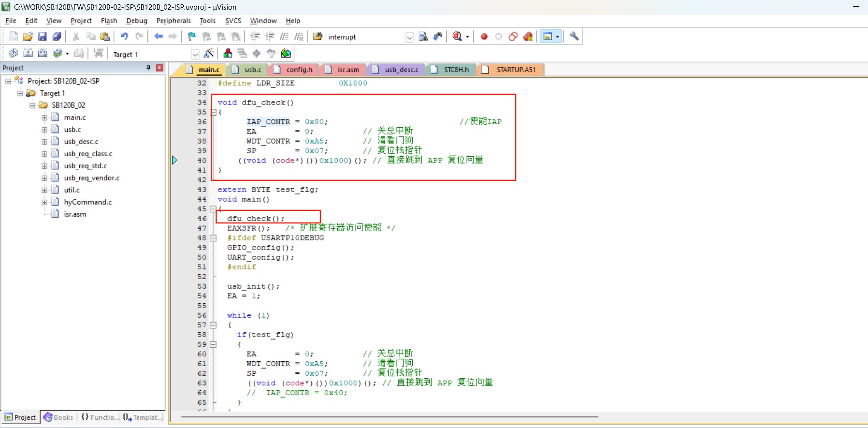
Task: Navigate backwards with blue left arrow
Action: pyautogui.click(x=158, y=36)
